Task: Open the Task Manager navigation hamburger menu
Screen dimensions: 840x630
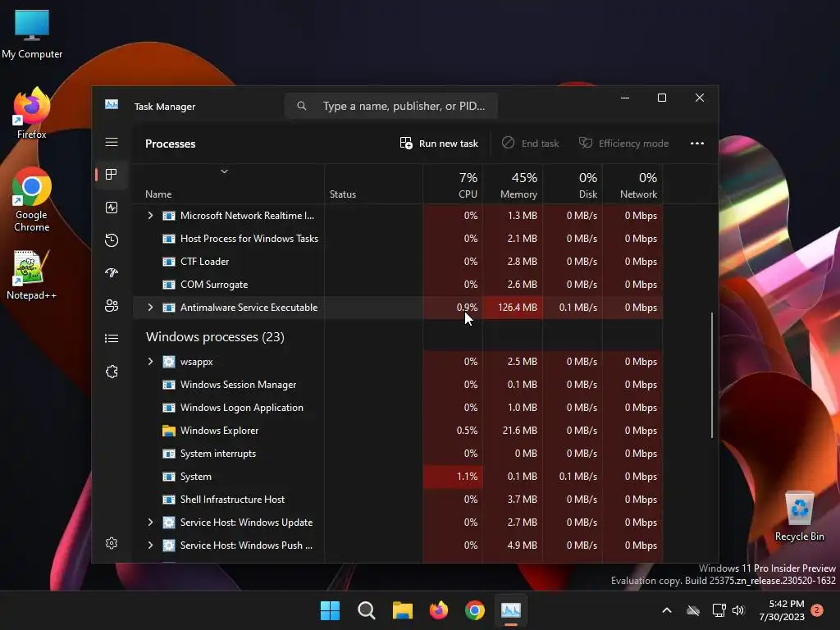Action: [x=112, y=142]
